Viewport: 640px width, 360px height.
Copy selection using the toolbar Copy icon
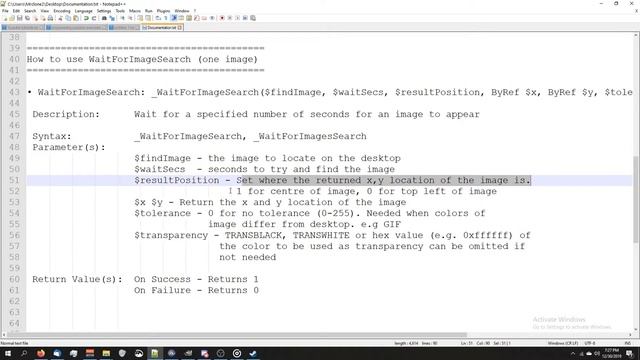click(68, 18)
